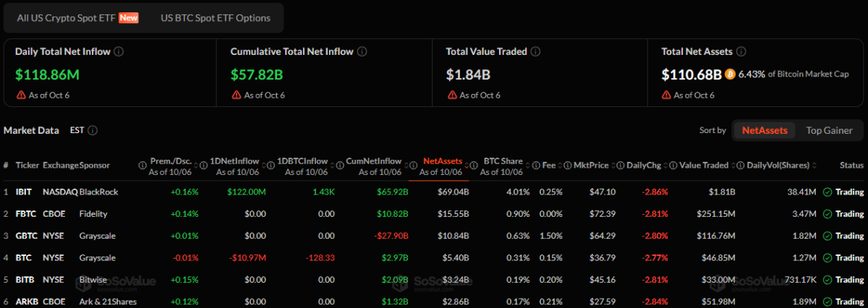Click BlackRock sponsor name
The image size is (868, 308).
98,192
